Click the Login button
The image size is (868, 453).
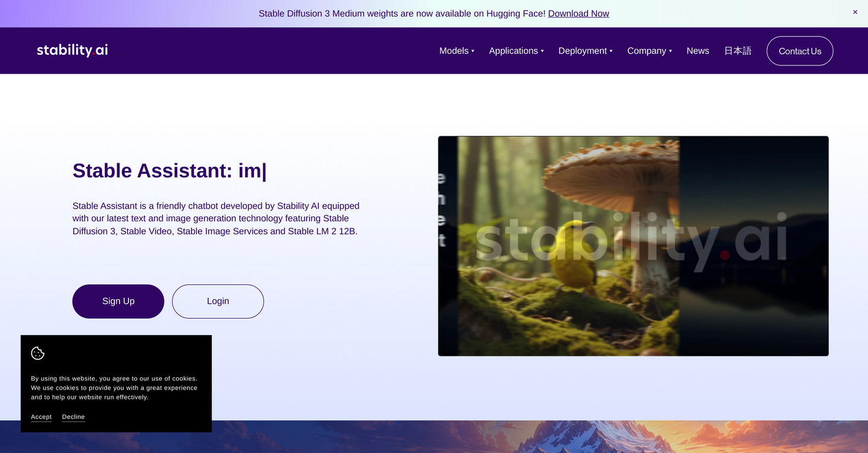pos(217,301)
